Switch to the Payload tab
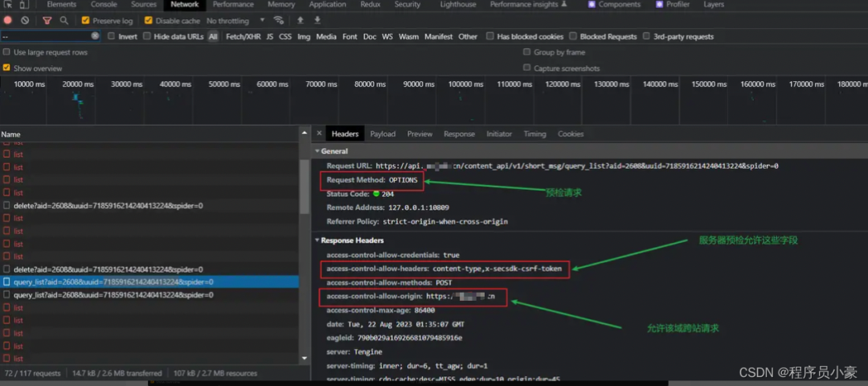This screenshot has width=868, height=386. [383, 134]
